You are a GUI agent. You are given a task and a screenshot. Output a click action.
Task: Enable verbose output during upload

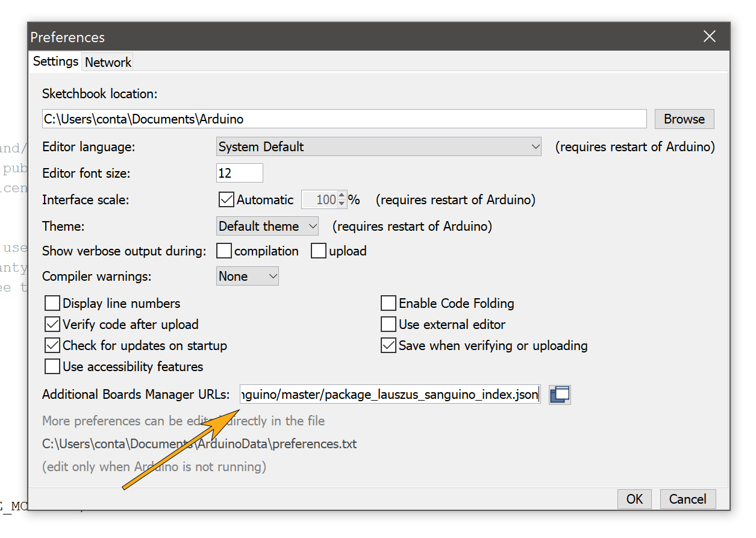click(x=318, y=251)
